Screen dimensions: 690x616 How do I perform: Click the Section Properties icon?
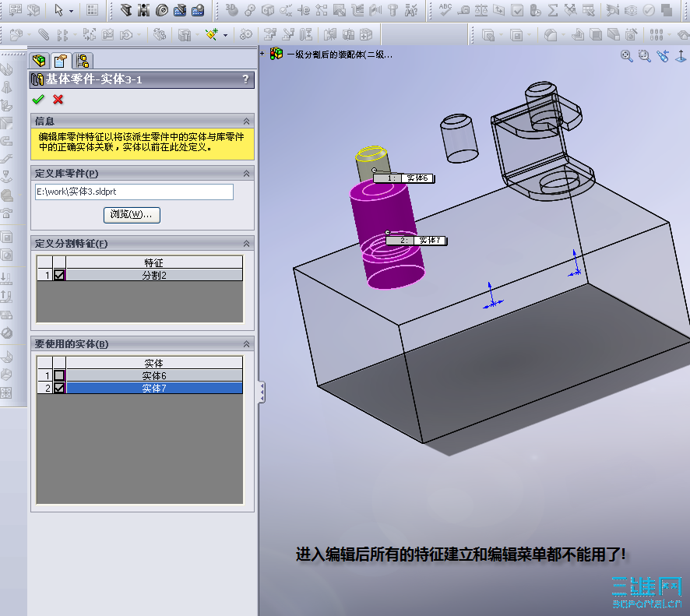point(499,10)
